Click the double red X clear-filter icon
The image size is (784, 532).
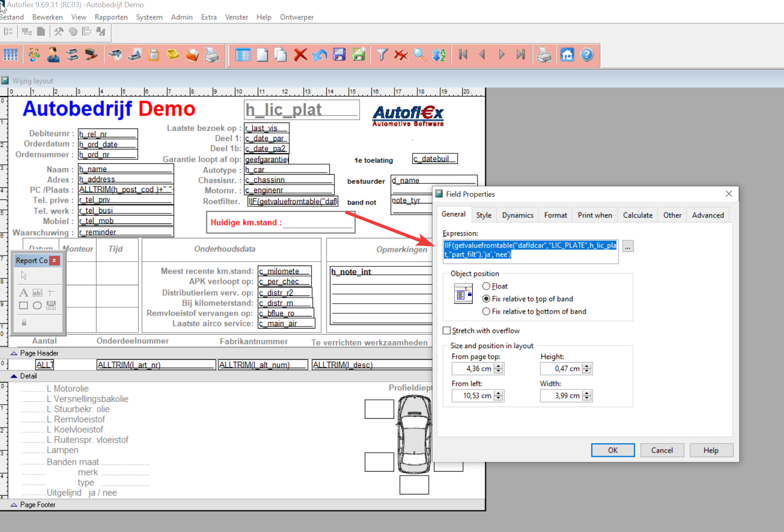tap(401, 54)
